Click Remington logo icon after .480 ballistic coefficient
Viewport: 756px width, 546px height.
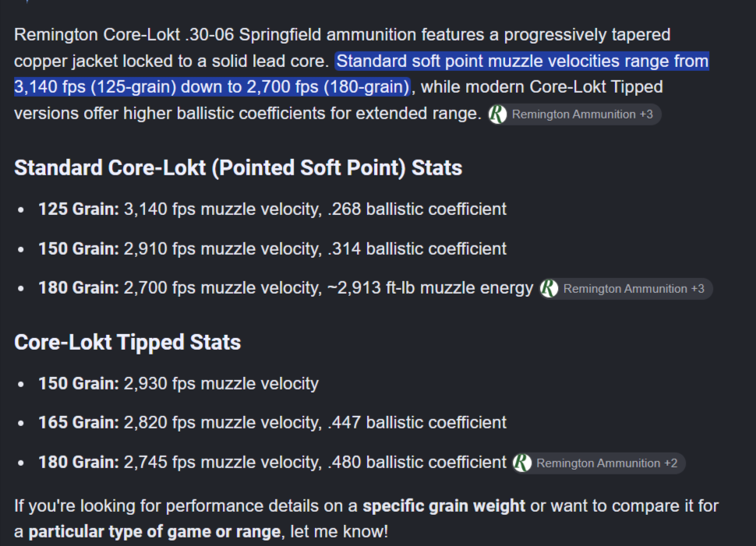coord(522,463)
